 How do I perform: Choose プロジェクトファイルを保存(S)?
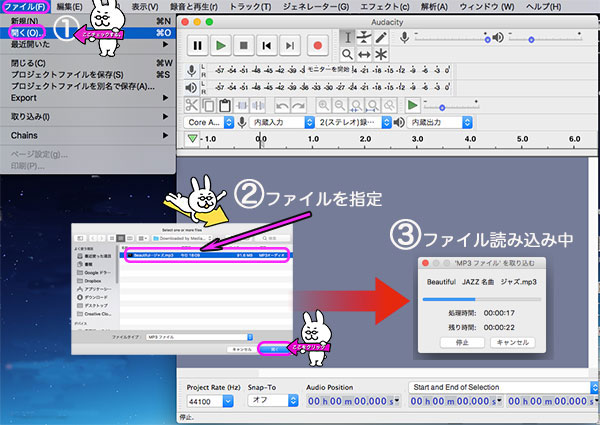pos(88,75)
